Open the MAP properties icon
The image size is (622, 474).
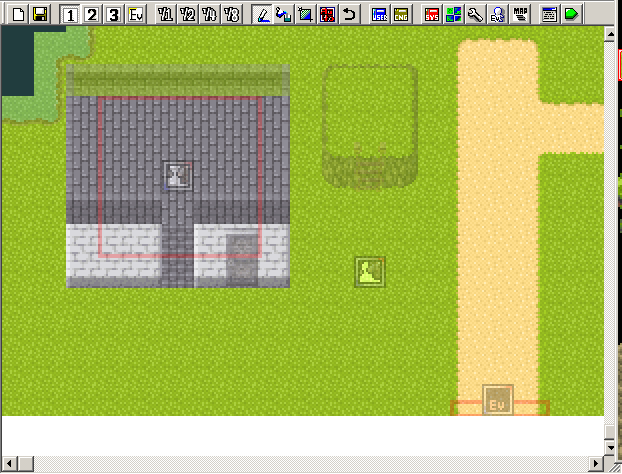point(520,14)
